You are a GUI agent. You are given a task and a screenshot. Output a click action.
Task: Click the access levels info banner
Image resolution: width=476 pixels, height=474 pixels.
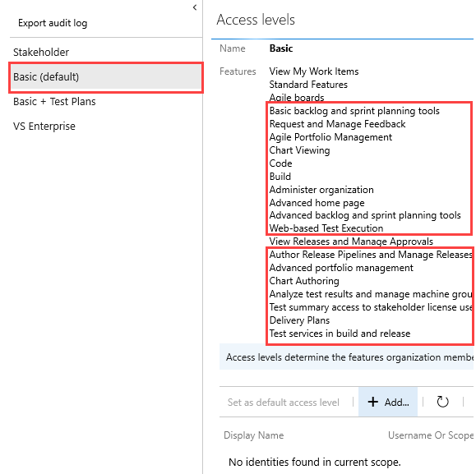click(346, 357)
